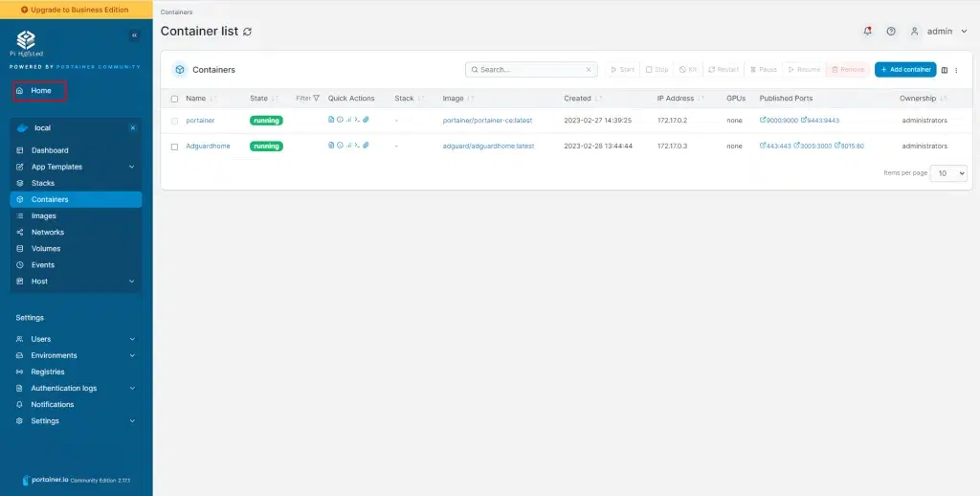Open inspect icon for the Adguardhome container
Viewport: 980px width, 496px height.
tap(340, 146)
